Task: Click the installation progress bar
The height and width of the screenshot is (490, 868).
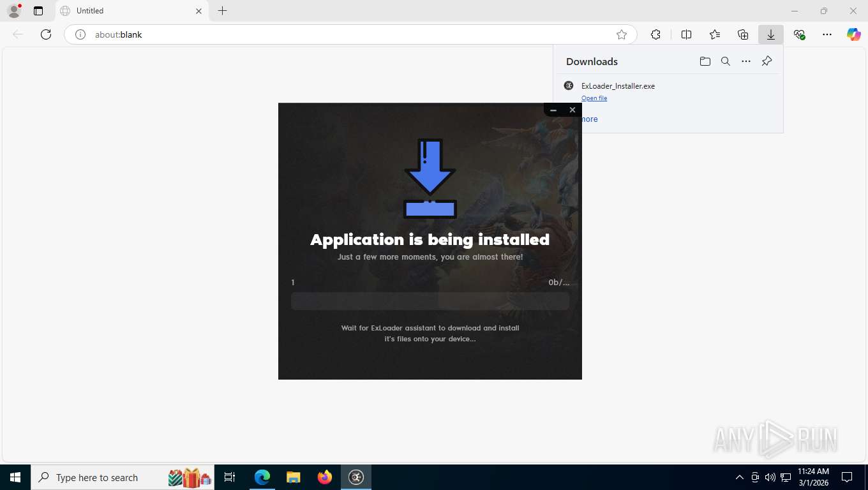Action: [x=430, y=301]
